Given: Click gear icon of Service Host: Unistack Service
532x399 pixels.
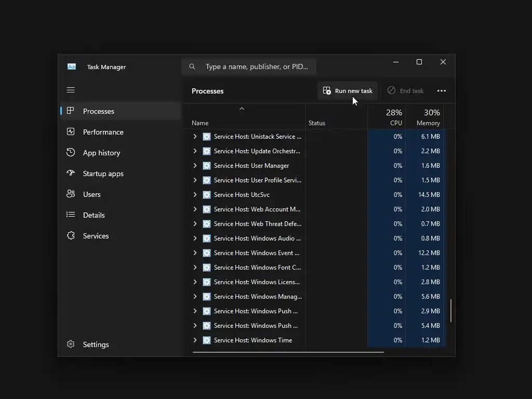Looking at the screenshot, I should click(x=207, y=137).
